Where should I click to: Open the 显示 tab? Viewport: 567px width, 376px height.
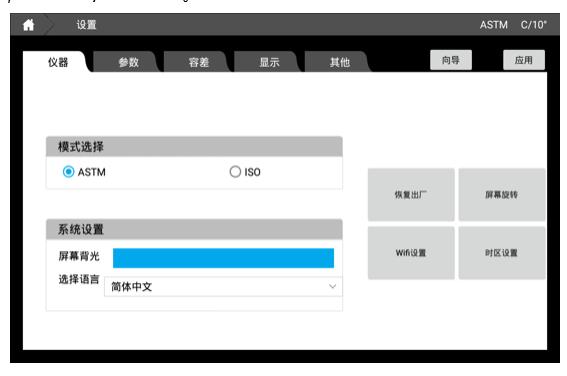(269, 62)
